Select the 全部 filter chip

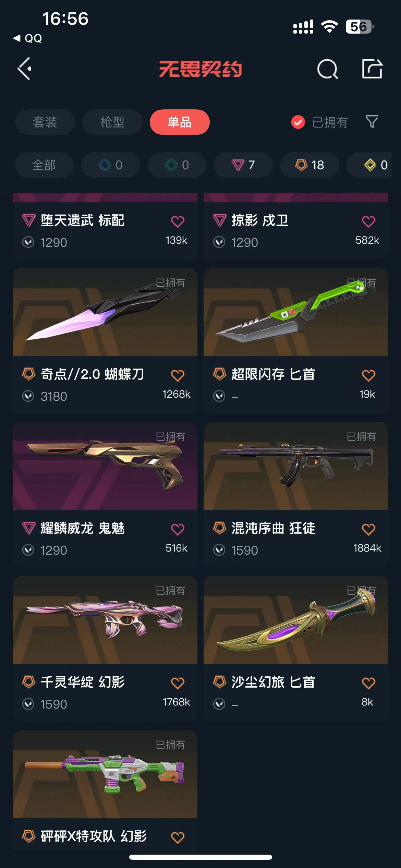(44, 165)
